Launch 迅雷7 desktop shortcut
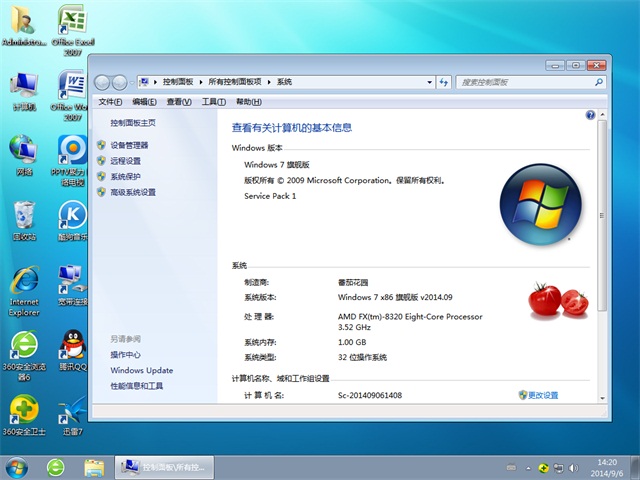 pos(73,415)
